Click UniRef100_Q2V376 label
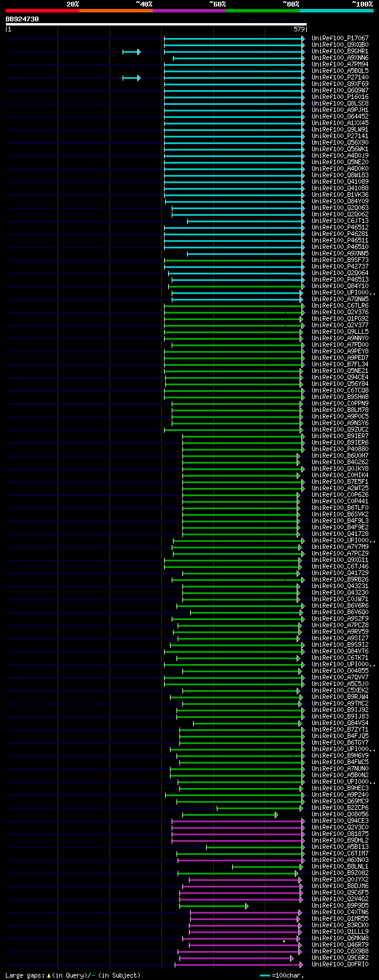 click(x=340, y=312)
